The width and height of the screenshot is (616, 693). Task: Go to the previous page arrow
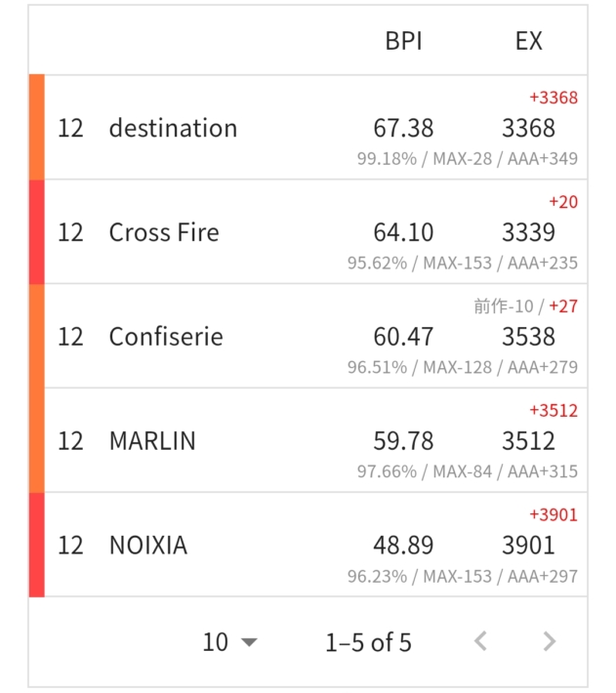pyautogui.click(x=480, y=641)
